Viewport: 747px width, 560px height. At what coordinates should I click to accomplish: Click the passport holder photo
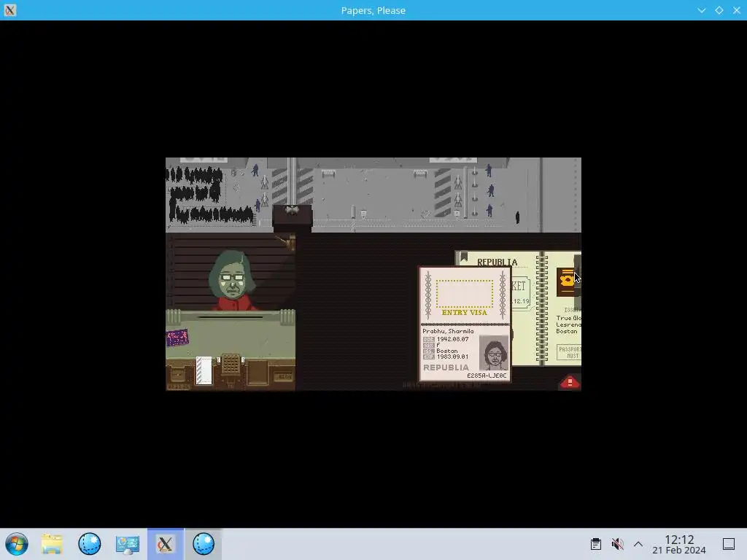(x=494, y=353)
